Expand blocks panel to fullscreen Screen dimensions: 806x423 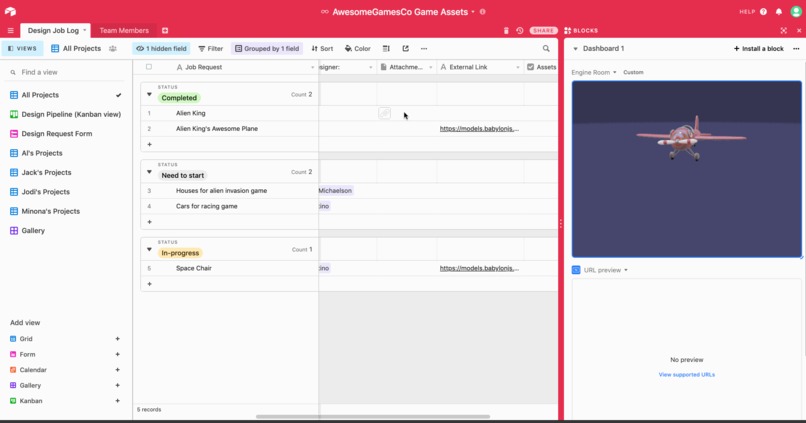point(783,30)
